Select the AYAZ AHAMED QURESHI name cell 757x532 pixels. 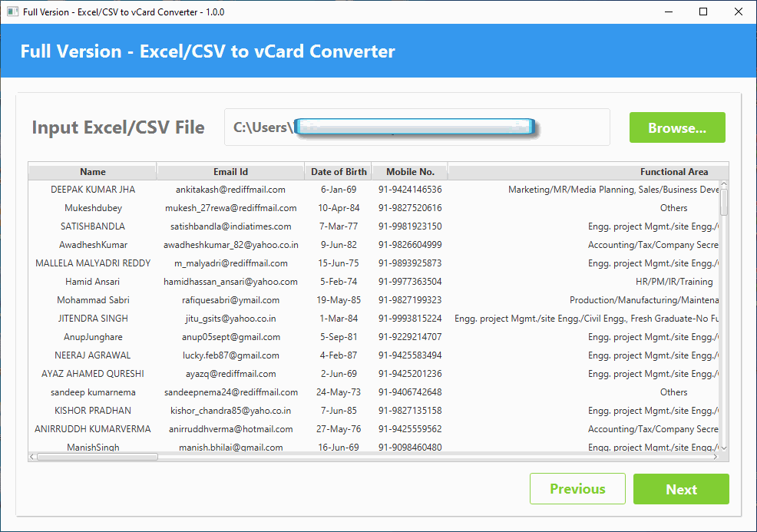click(93, 374)
